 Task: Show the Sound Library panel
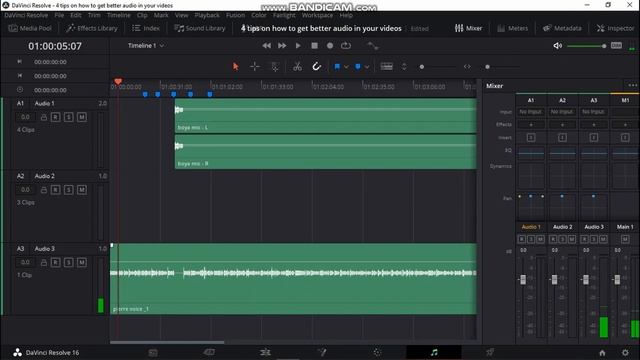coord(200,28)
